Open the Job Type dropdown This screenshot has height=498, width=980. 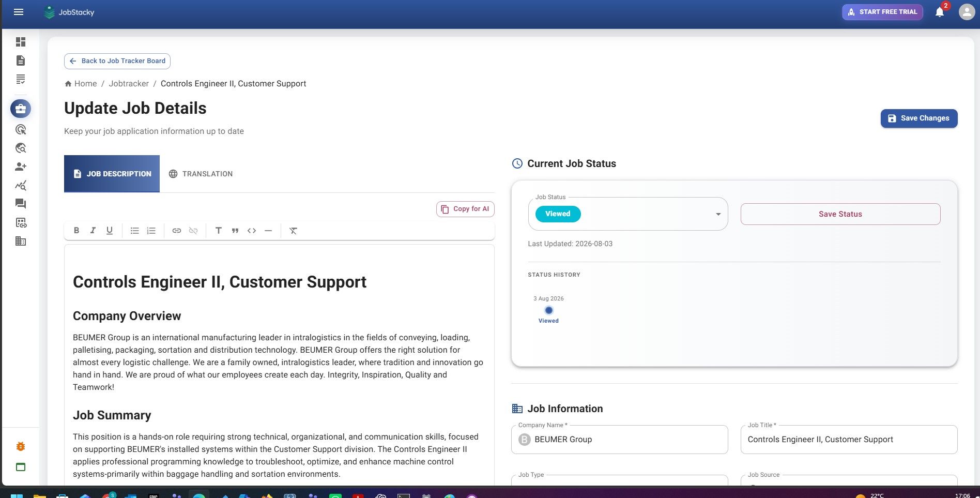pos(620,481)
